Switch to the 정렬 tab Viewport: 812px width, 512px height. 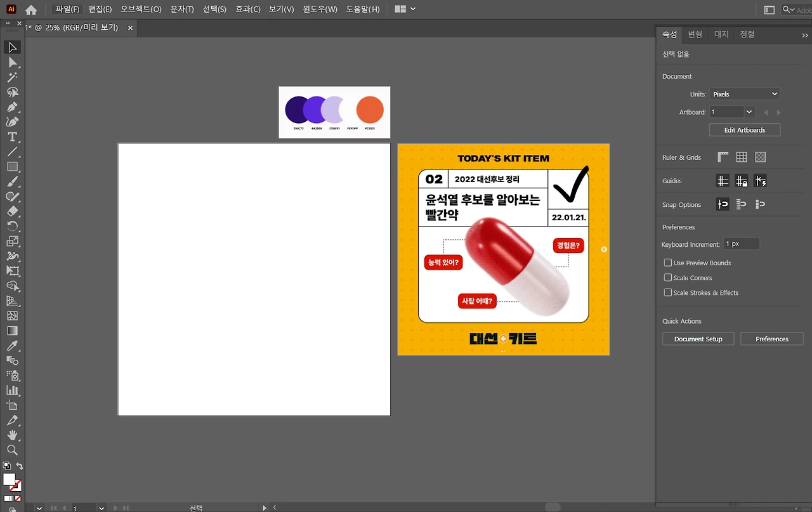(747, 34)
